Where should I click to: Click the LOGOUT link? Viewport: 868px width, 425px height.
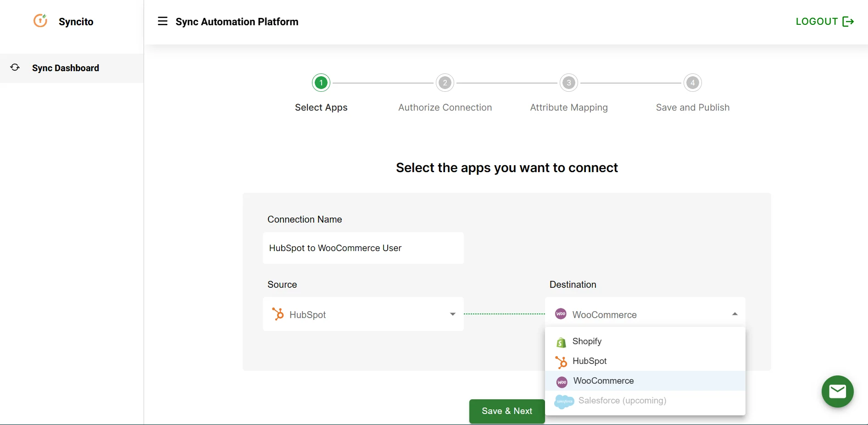pos(816,21)
